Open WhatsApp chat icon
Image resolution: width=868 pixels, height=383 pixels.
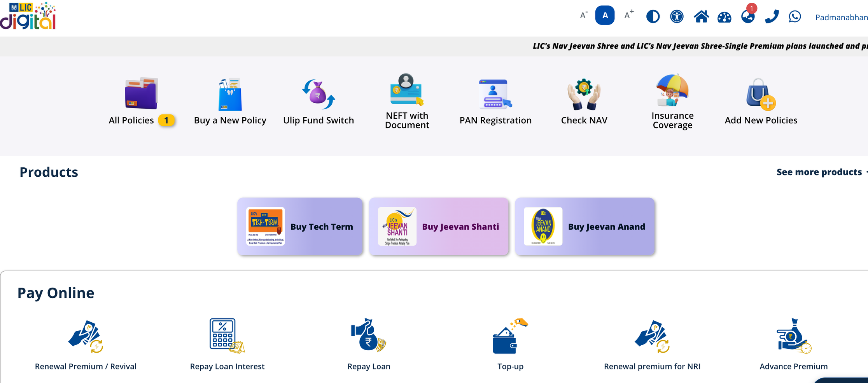pos(795,17)
